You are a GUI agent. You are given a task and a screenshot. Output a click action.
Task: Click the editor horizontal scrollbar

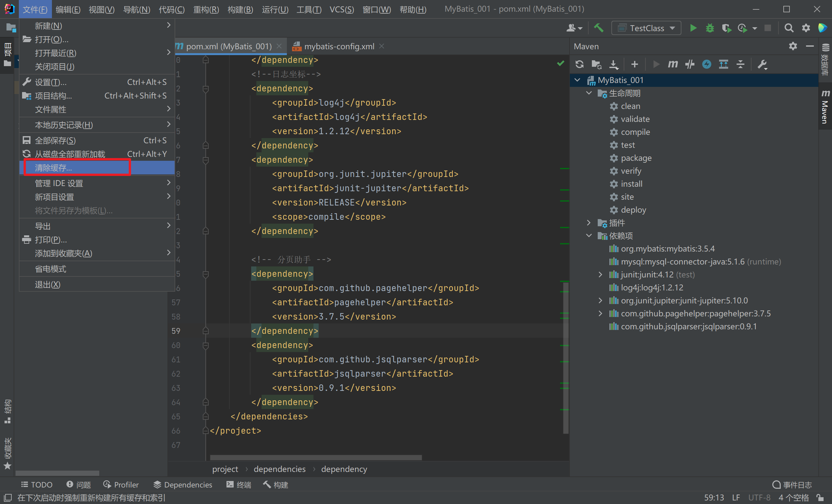tap(316, 457)
